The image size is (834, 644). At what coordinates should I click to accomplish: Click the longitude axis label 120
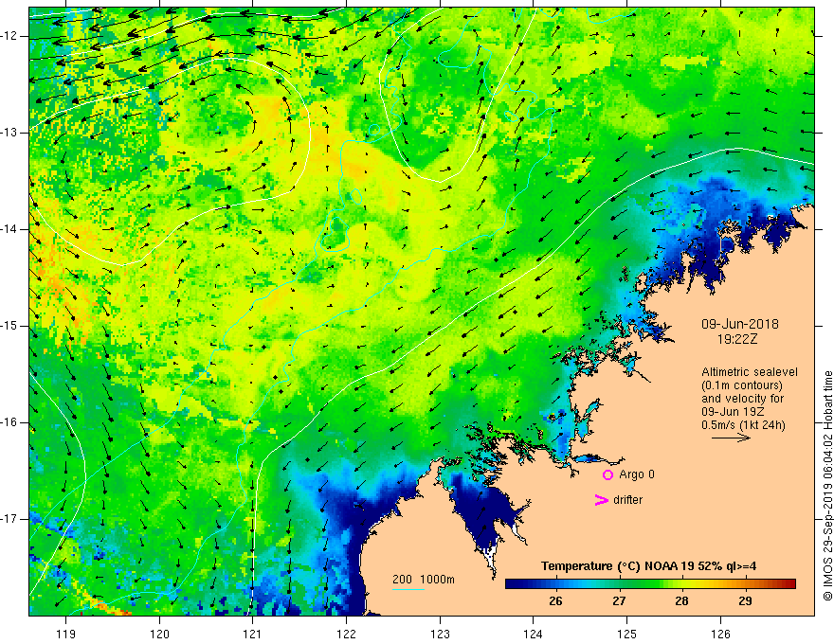click(x=159, y=634)
